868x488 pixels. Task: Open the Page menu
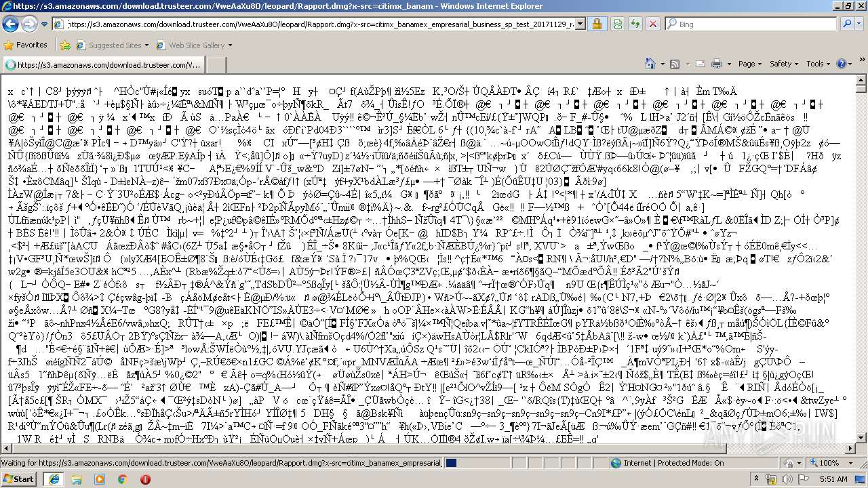tap(750, 64)
